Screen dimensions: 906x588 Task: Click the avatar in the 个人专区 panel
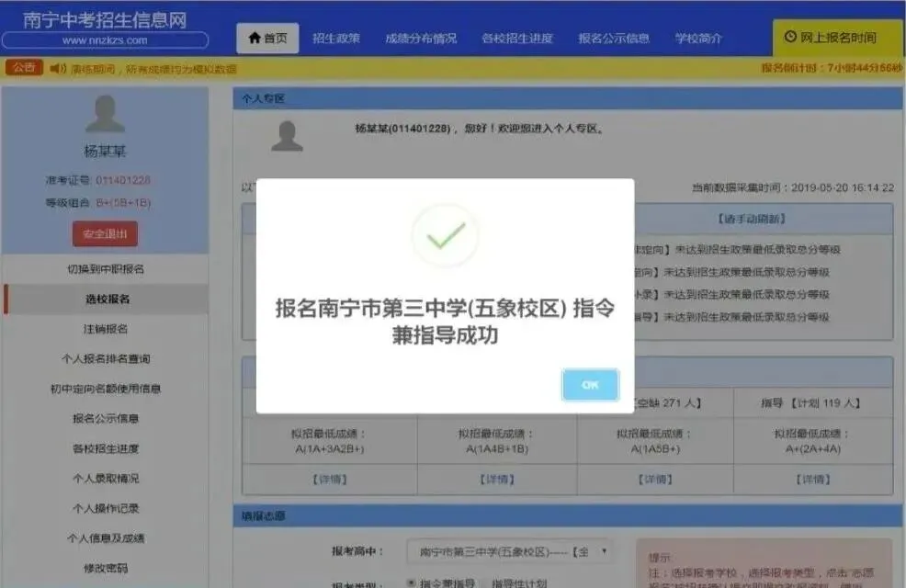point(288,137)
